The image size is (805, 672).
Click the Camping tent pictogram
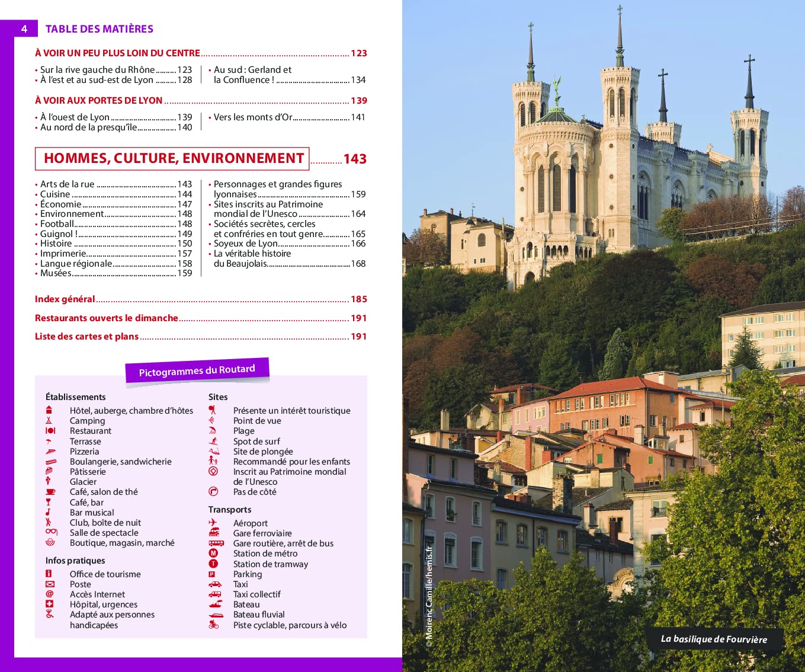point(49,421)
